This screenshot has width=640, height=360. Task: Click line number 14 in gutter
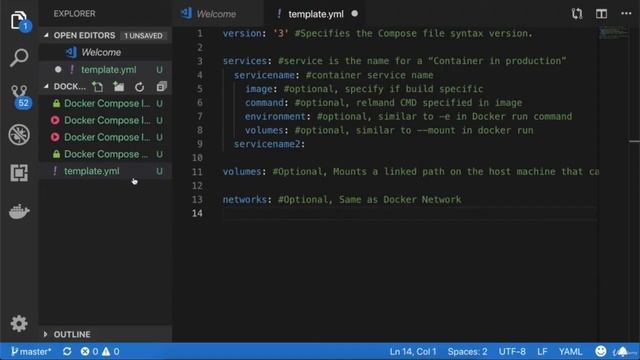click(x=197, y=213)
